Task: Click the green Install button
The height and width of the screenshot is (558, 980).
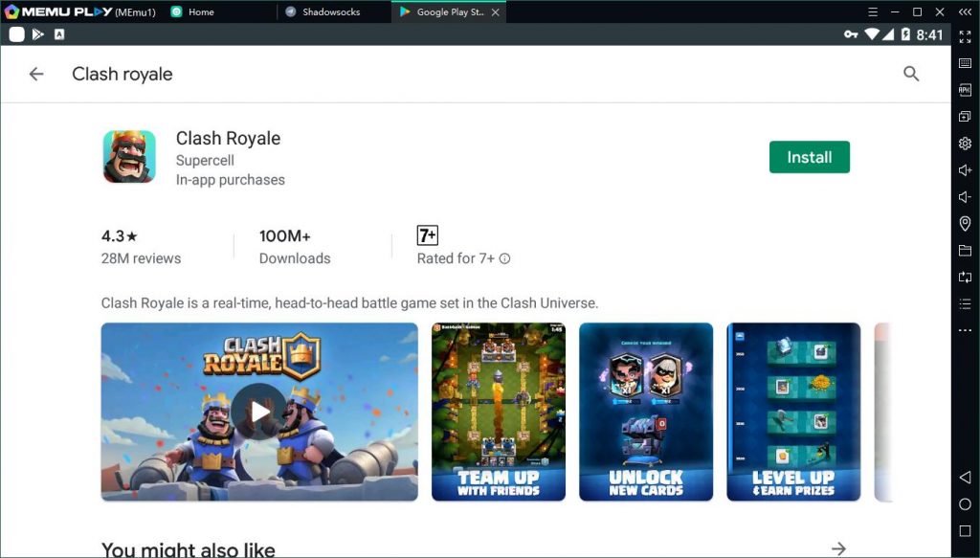Action: [x=809, y=157]
